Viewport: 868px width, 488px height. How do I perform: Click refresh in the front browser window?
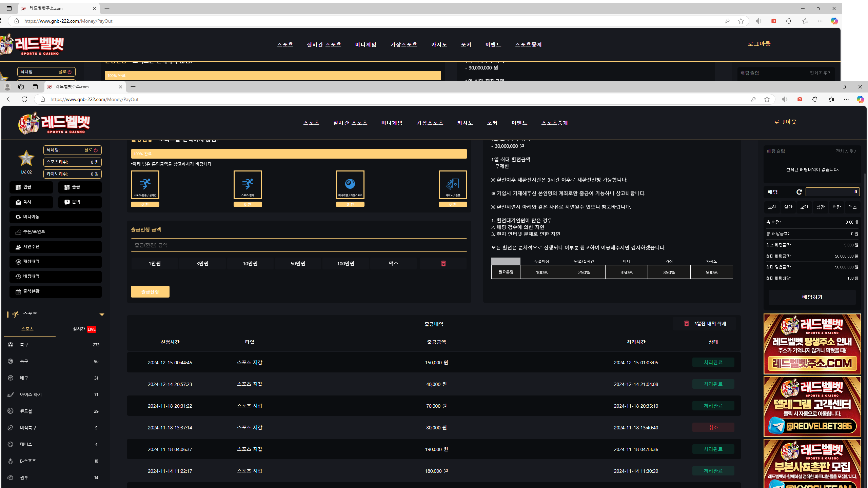tap(24, 99)
